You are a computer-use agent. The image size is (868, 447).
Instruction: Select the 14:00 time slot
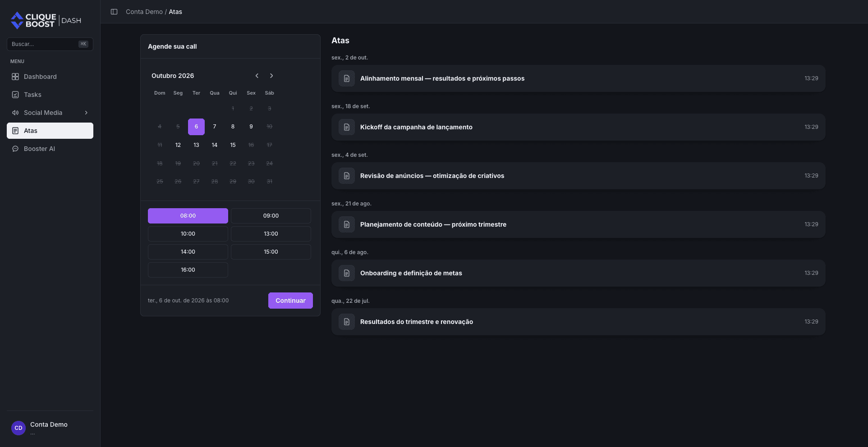188,252
